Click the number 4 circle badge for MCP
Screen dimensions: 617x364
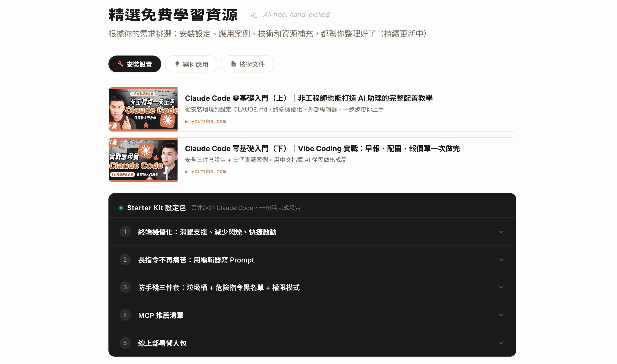point(125,315)
